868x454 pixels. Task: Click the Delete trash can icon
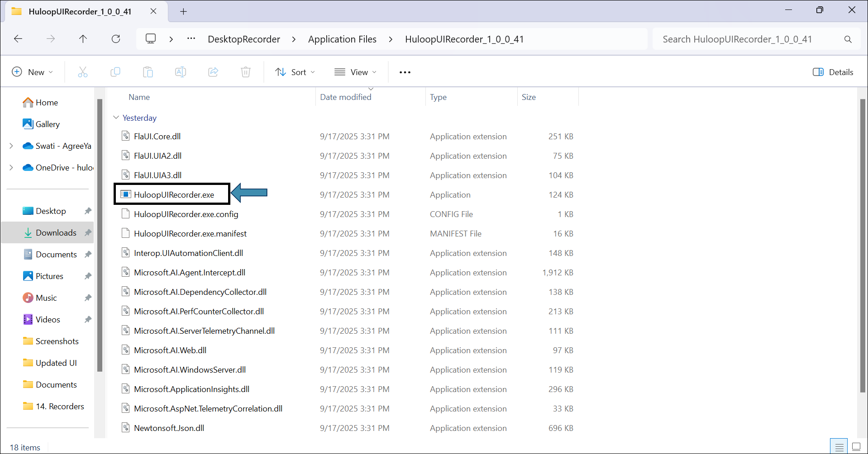point(246,72)
